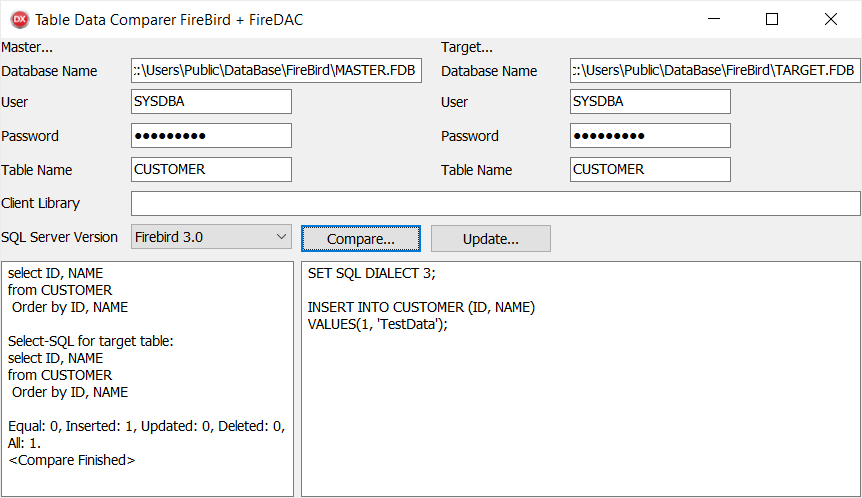Click the Target Table Name field
The image size is (862, 498).
[650, 169]
